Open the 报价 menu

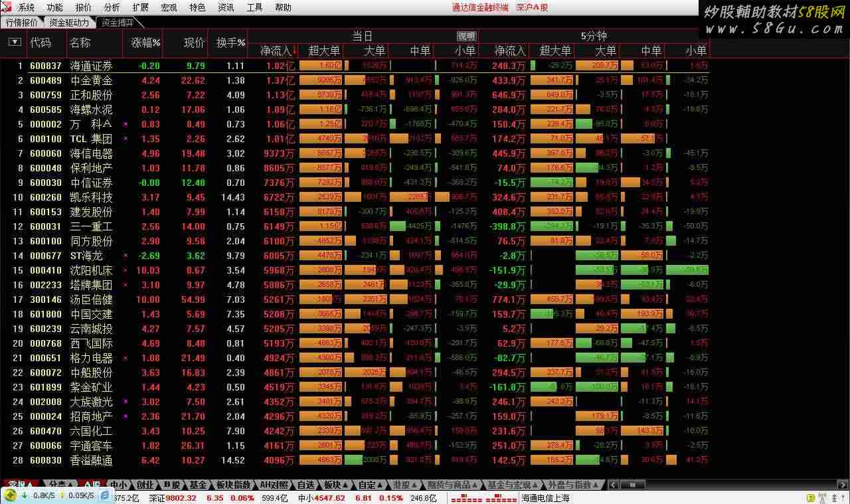click(x=84, y=7)
